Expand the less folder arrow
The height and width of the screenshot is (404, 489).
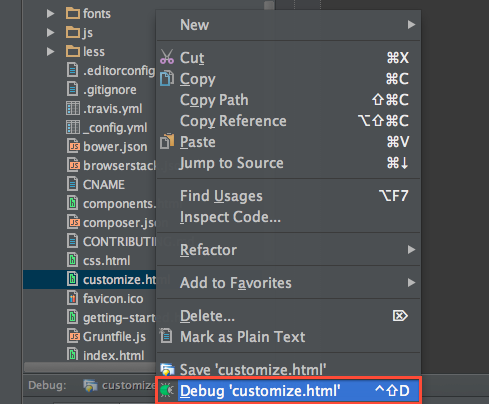click(50, 52)
